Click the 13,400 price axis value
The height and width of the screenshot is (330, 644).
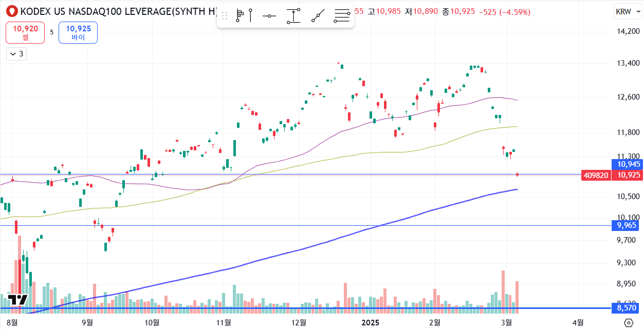click(x=628, y=64)
